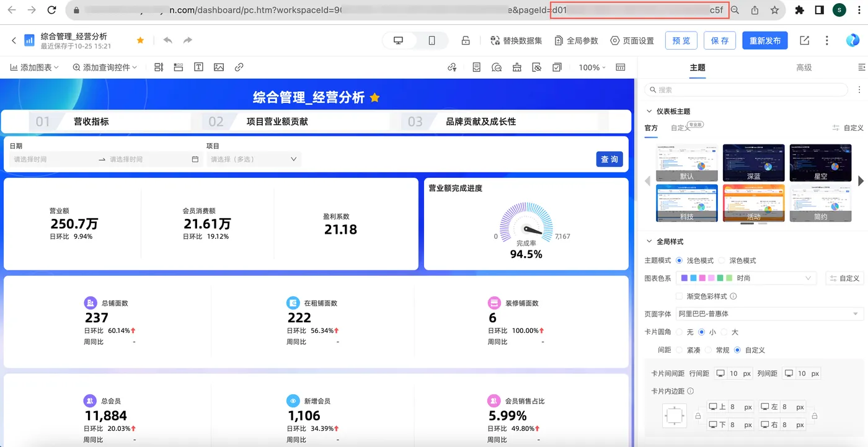
Task: Choose the 活动 theme thumbnail
Action: (x=753, y=203)
